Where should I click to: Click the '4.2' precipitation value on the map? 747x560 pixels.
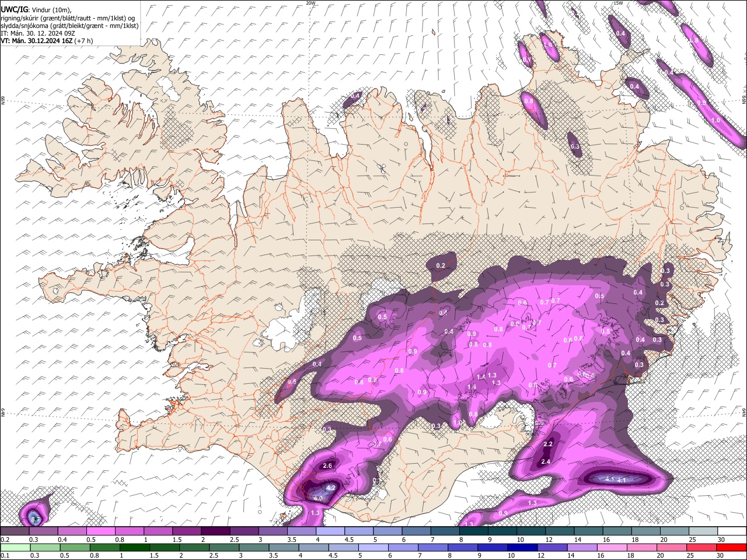click(330, 488)
